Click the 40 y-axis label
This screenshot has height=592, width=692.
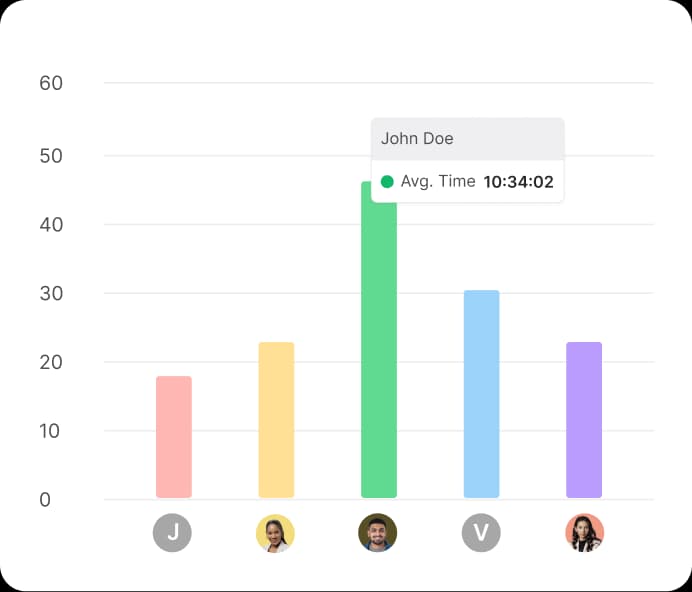pos(51,225)
